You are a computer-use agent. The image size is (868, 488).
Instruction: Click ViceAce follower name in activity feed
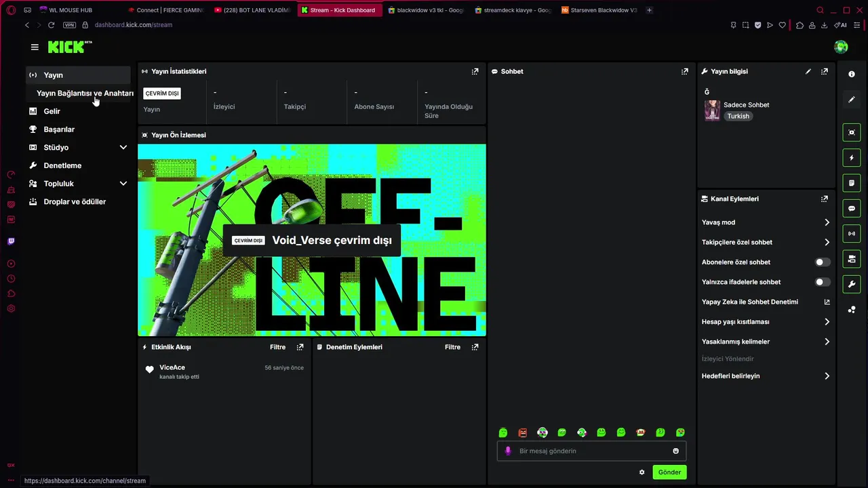click(172, 367)
